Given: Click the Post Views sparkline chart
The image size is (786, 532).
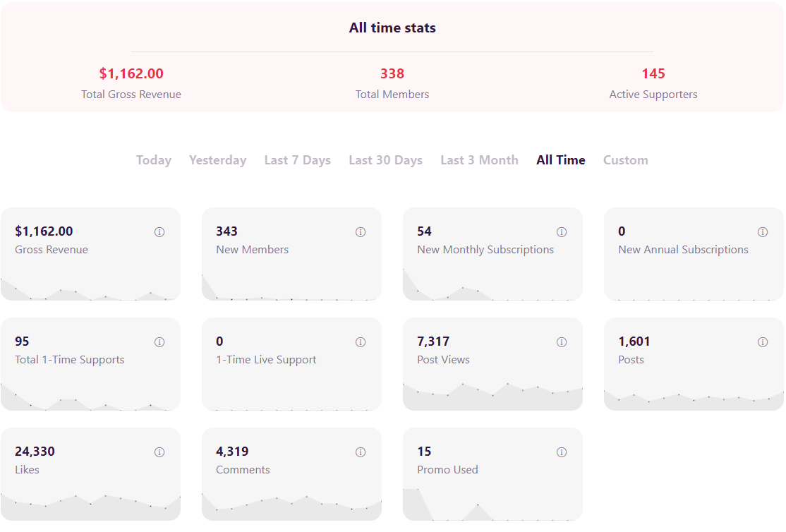Looking at the screenshot, I should [492, 397].
